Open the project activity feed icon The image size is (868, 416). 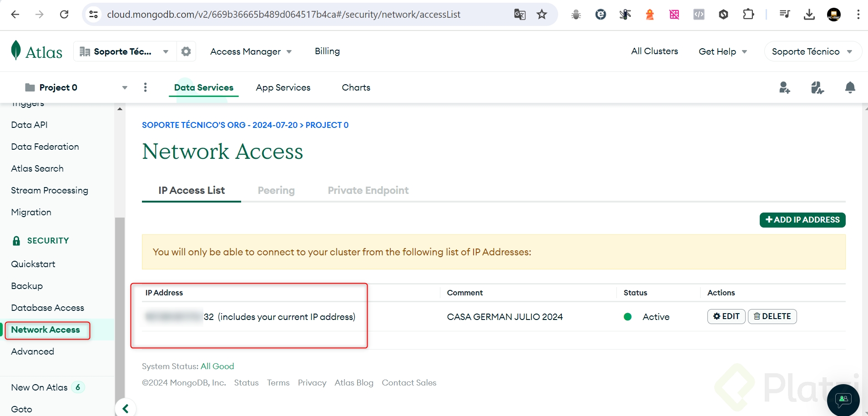coord(817,87)
